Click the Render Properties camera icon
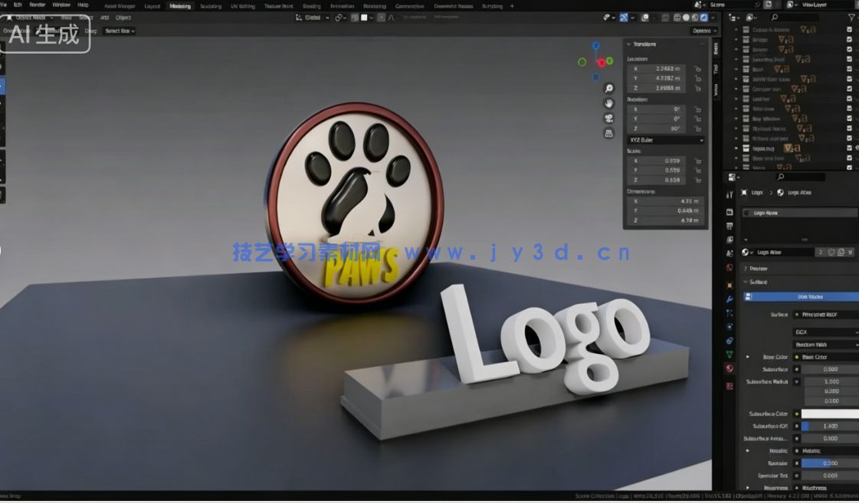 728,212
